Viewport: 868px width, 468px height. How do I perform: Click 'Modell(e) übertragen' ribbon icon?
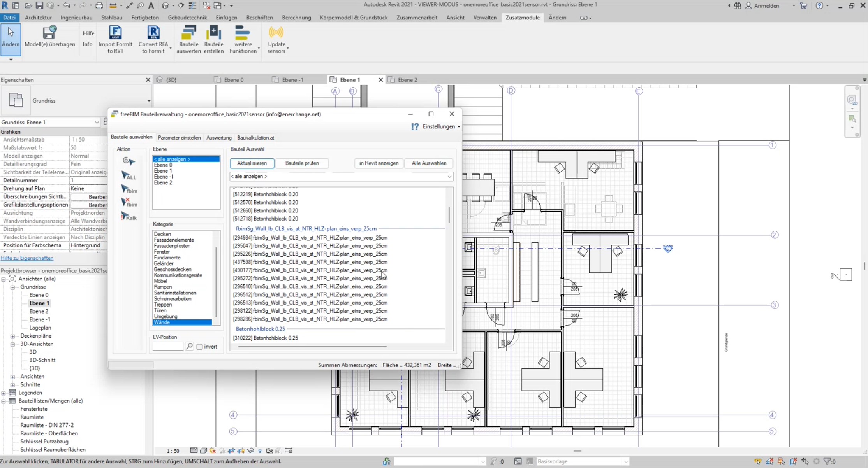pyautogui.click(x=49, y=37)
